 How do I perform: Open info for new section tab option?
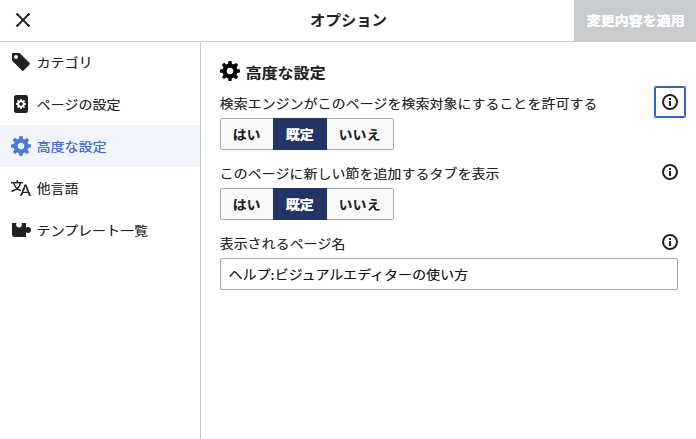tap(669, 172)
